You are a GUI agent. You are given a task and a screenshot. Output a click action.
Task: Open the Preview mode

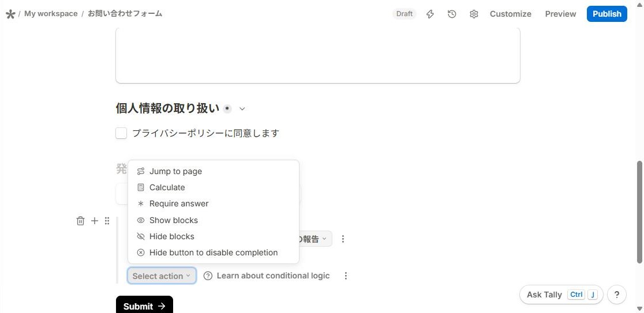(560, 14)
